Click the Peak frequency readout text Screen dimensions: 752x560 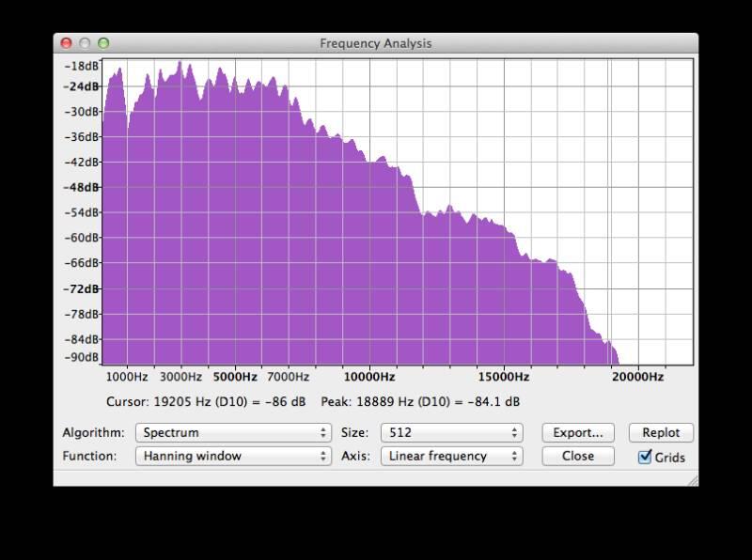click(420, 402)
